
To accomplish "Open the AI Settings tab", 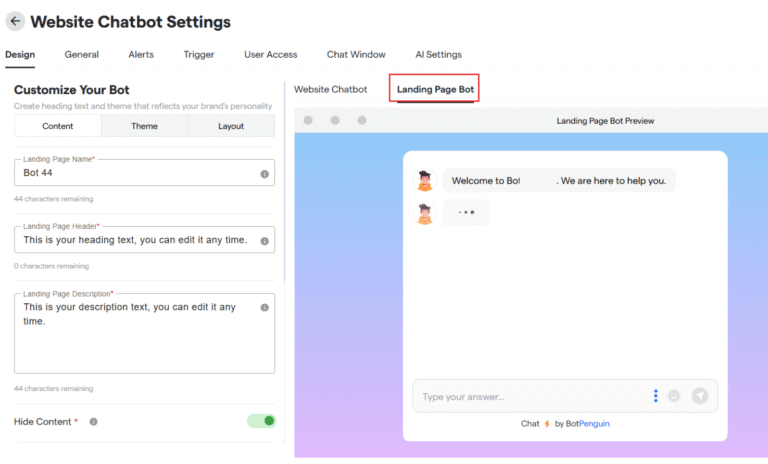I will tap(438, 54).
